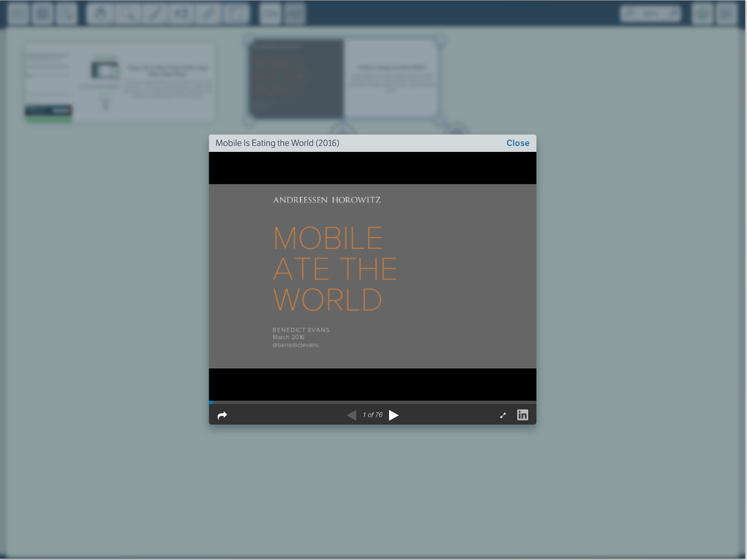747x560 pixels.
Task: Click the 'ANDREESSEN HOROWITZ' heading on the slide
Action: (327, 200)
